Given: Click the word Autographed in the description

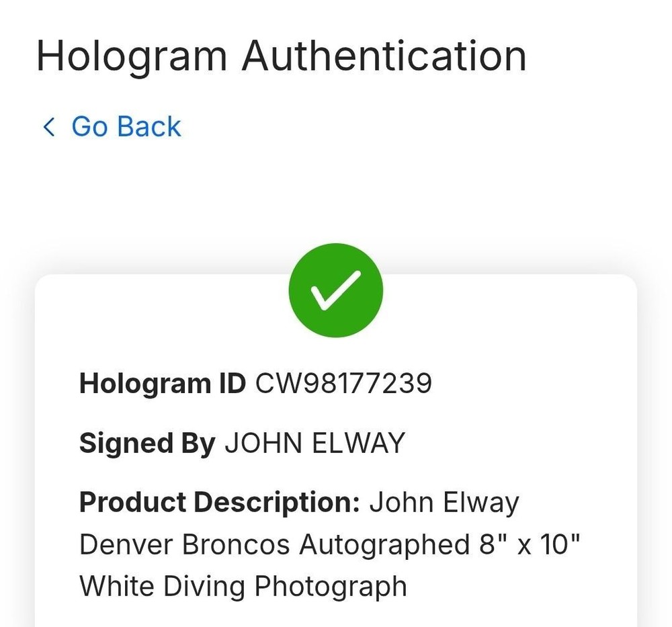Looking at the screenshot, I should [x=384, y=546].
